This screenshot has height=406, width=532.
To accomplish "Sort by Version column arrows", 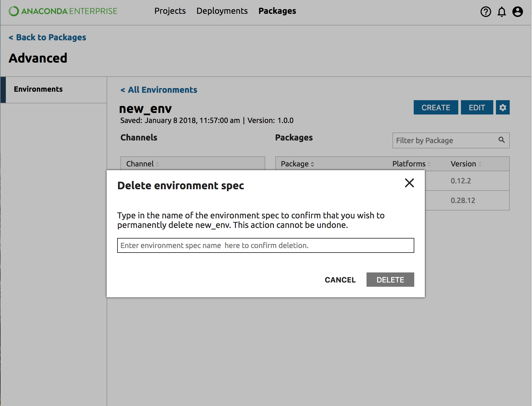I will [x=480, y=164].
